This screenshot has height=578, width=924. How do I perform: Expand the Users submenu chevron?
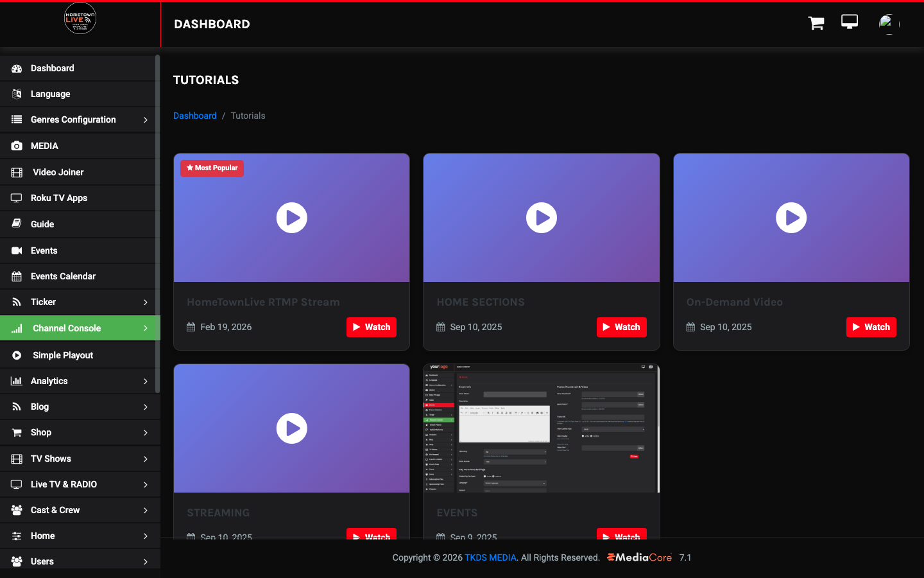point(146,562)
